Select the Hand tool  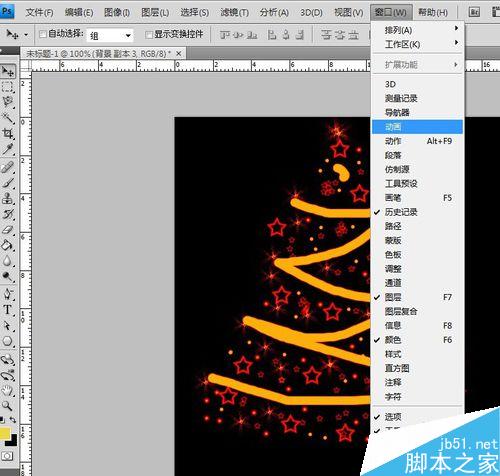[x=7, y=390]
